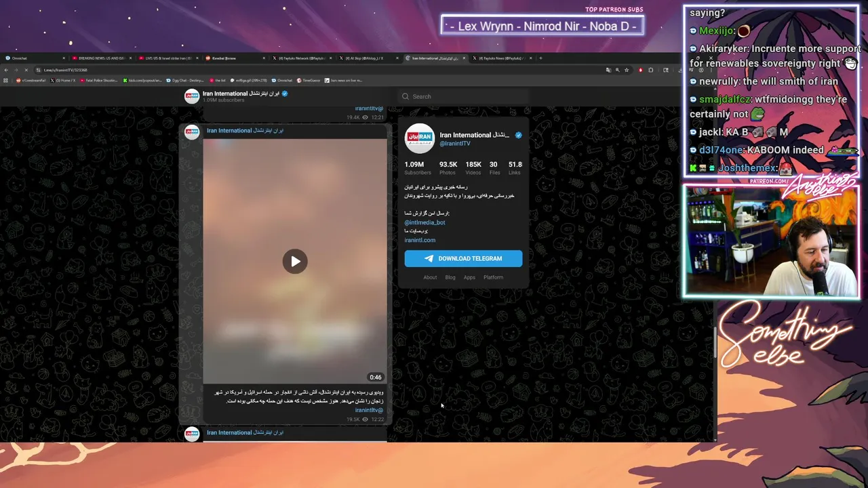Click the sender name on the video post

245,130
